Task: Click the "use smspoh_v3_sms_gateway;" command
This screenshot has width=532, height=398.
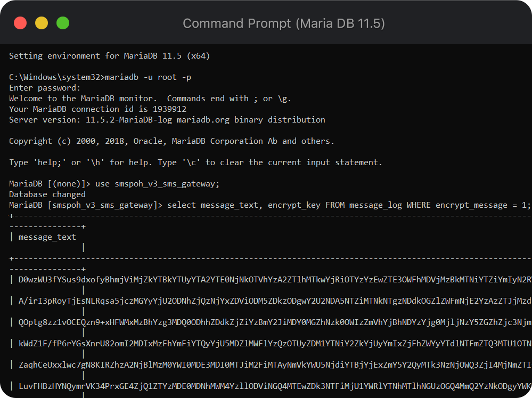Action: (157, 184)
